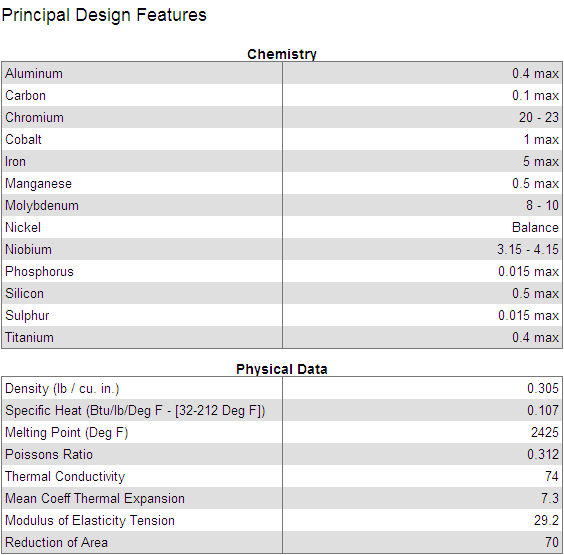Select the Nickel Balance value
The image size is (564, 555).
tap(535, 227)
